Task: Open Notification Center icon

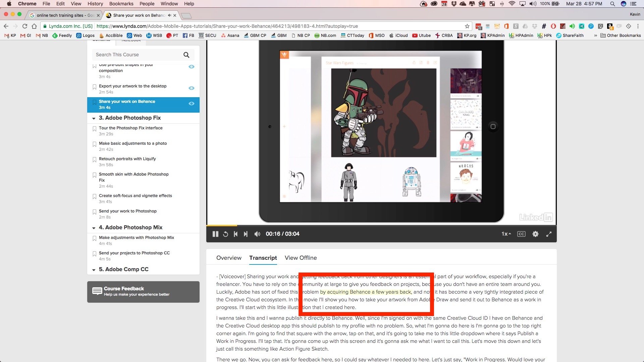Action: pos(633,4)
